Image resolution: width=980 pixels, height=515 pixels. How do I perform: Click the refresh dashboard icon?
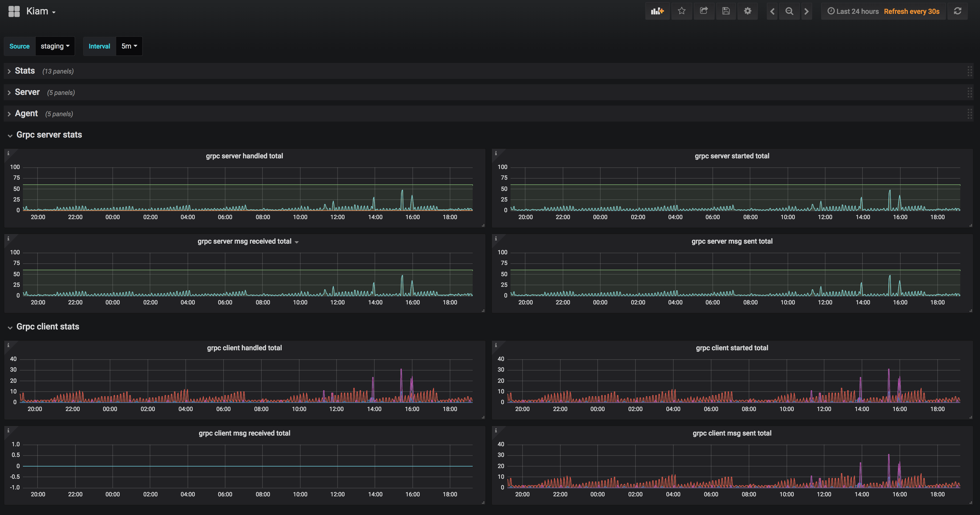tap(958, 11)
